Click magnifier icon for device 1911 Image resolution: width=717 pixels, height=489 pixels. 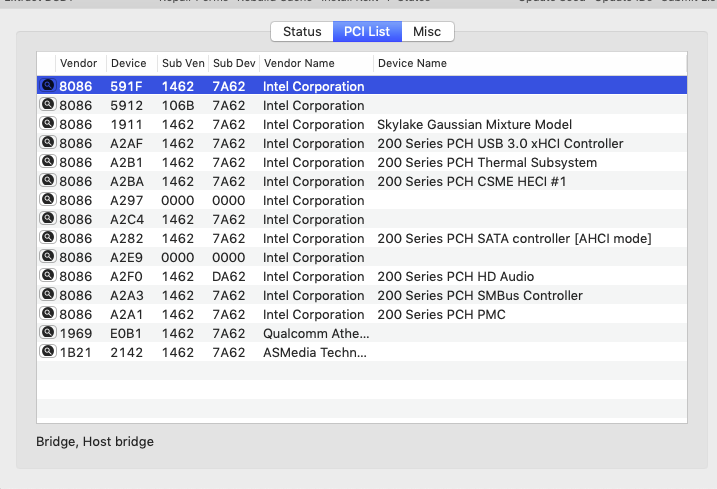click(48, 124)
